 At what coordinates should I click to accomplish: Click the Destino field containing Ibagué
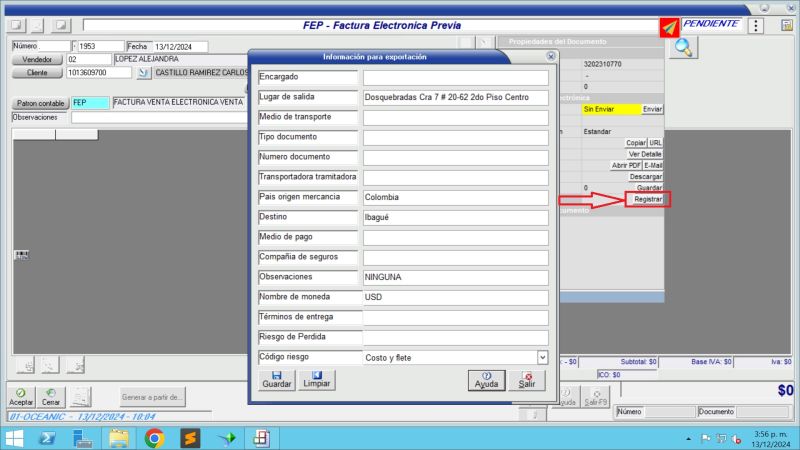[x=455, y=217]
